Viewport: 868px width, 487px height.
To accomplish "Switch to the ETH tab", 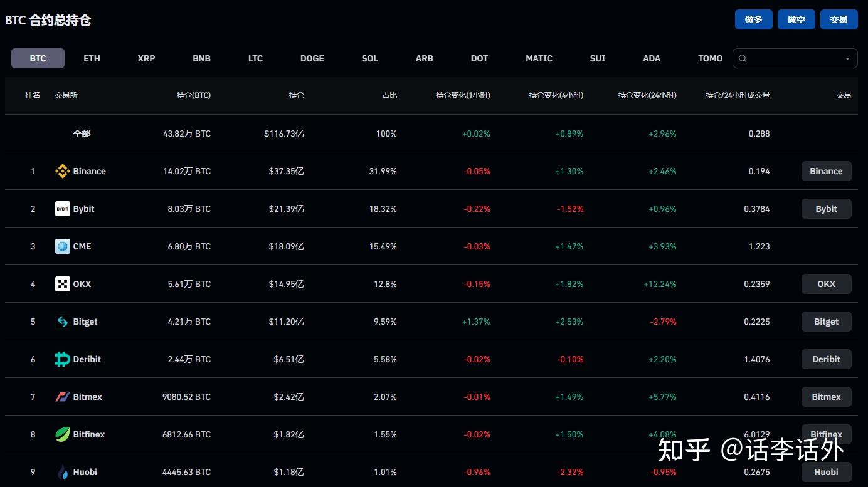I will pyautogui.click(x=92, y=58).
